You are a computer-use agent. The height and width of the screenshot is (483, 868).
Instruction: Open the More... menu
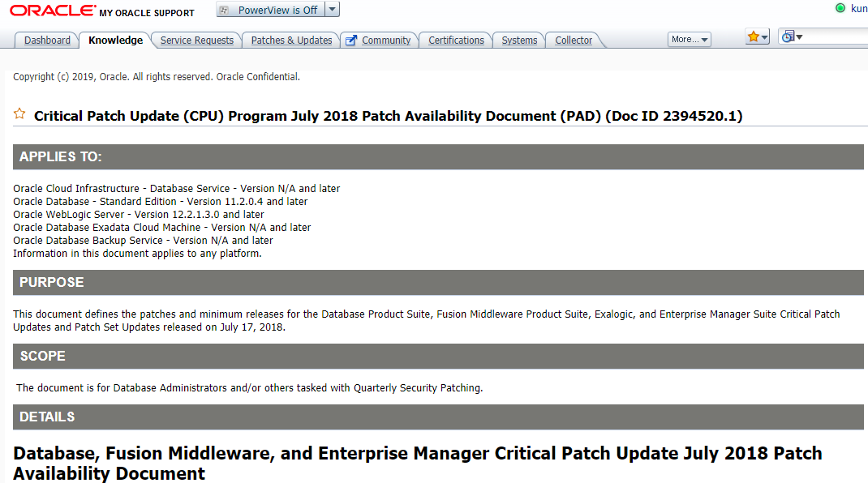point(690,39)
